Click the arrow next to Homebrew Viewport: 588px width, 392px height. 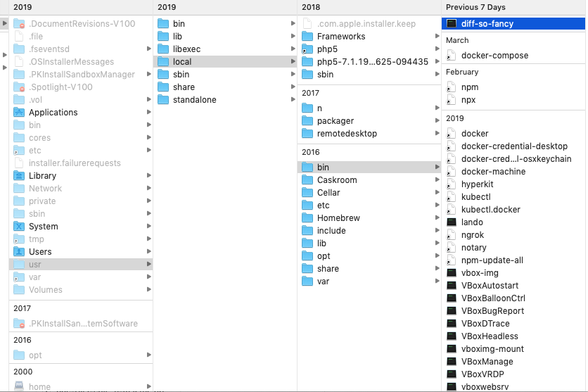point(437,217)
